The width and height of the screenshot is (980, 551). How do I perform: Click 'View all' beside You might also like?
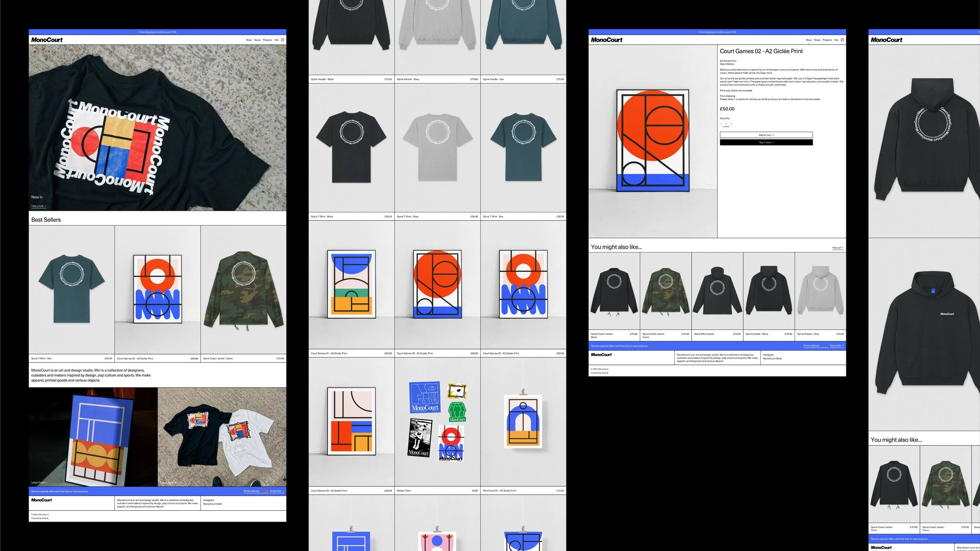(837, 248)
